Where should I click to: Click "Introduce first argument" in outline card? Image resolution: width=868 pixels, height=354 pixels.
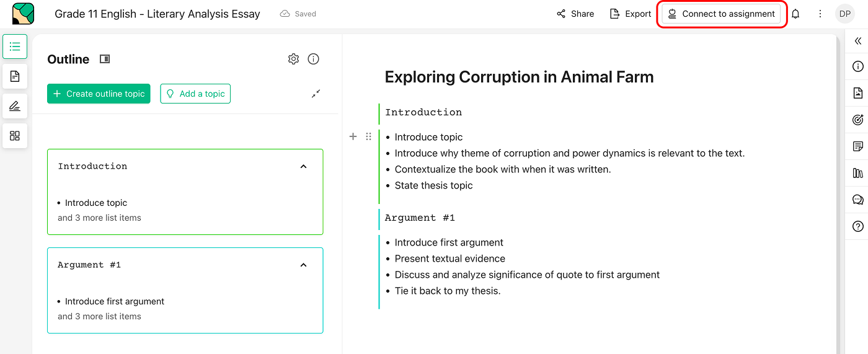115,301
